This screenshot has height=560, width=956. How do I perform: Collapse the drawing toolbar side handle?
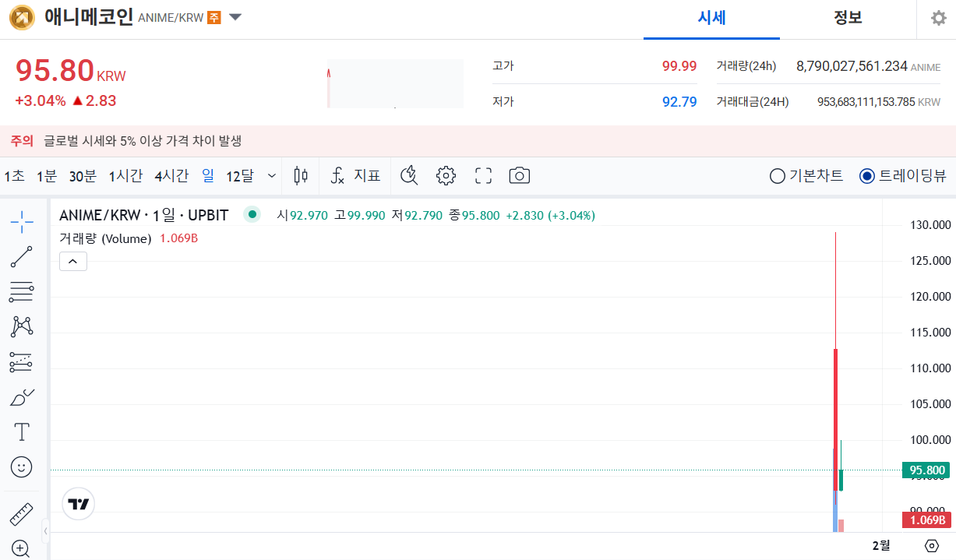click(x=45, y=531)
